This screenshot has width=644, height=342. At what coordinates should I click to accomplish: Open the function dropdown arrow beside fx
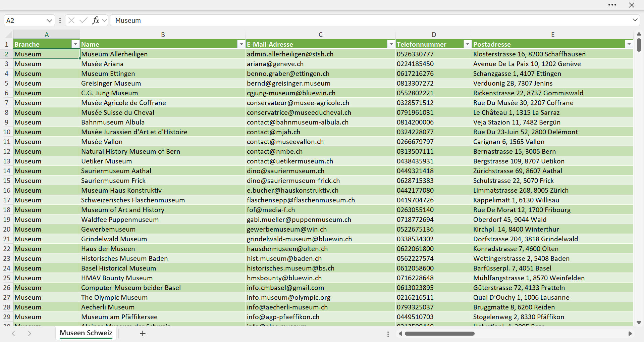click(104, 20)
